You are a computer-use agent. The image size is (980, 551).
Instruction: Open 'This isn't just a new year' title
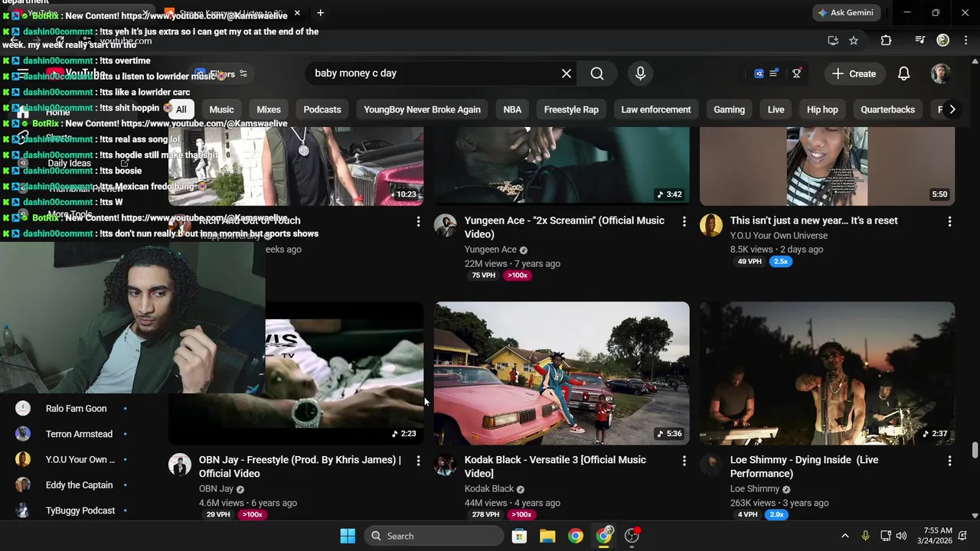point(814,220)
